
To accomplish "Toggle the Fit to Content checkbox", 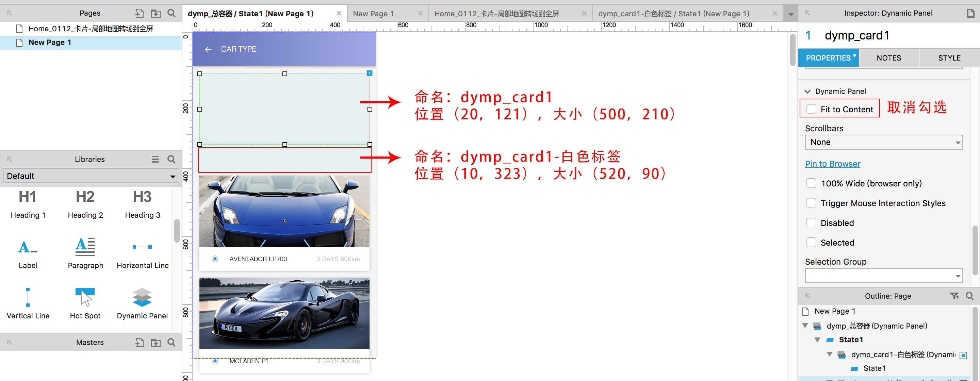I will coord(811,109).
